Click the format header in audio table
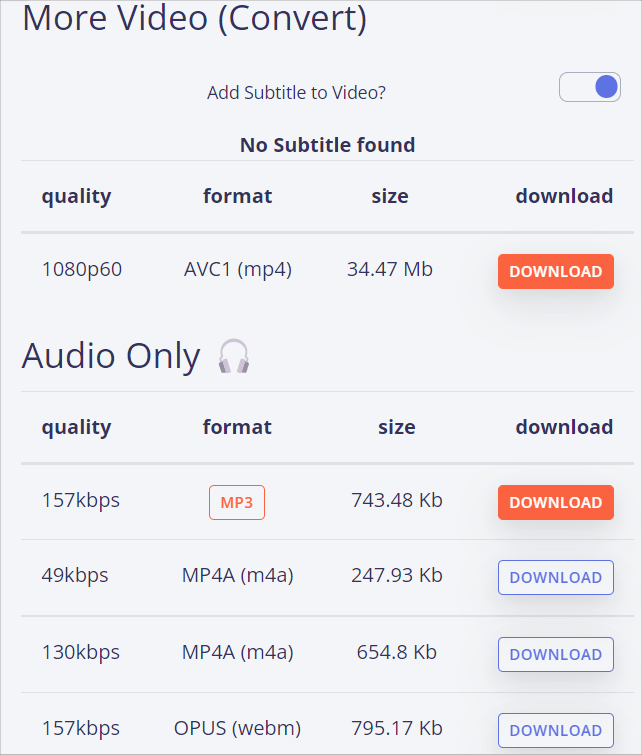The height and width of the screenshot is (755, 642). pyautogui.click(x=237, y=427)
